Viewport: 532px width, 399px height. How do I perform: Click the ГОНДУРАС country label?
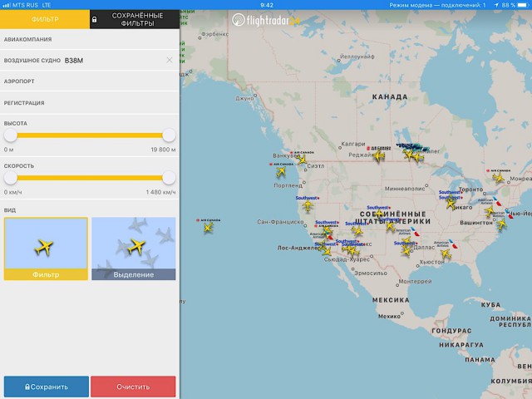451,331
